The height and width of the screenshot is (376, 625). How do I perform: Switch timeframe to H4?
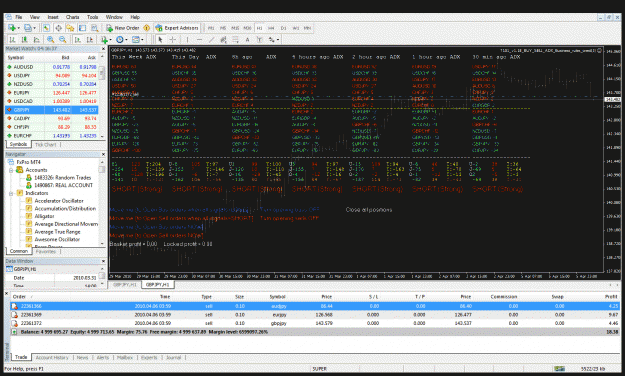pyautogui.click(x=271, y=28)
